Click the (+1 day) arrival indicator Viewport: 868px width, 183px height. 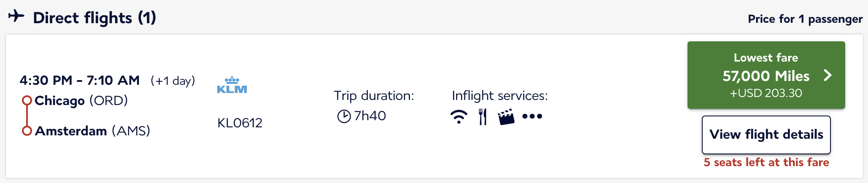173,81
